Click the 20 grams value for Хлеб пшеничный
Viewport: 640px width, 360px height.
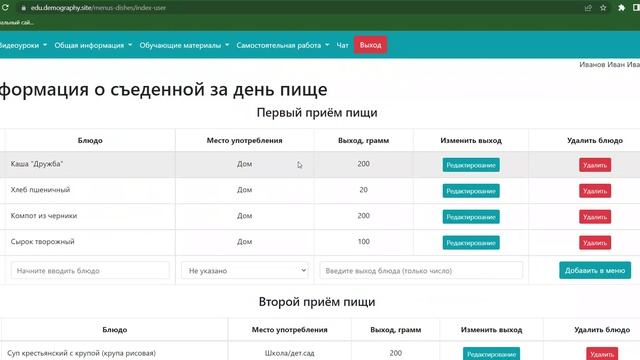coord(363,190)
